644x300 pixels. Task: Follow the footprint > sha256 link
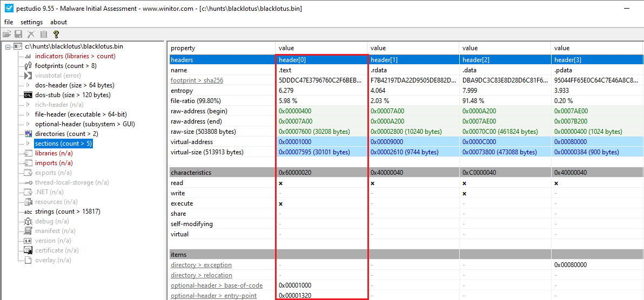tap(197, 80)
